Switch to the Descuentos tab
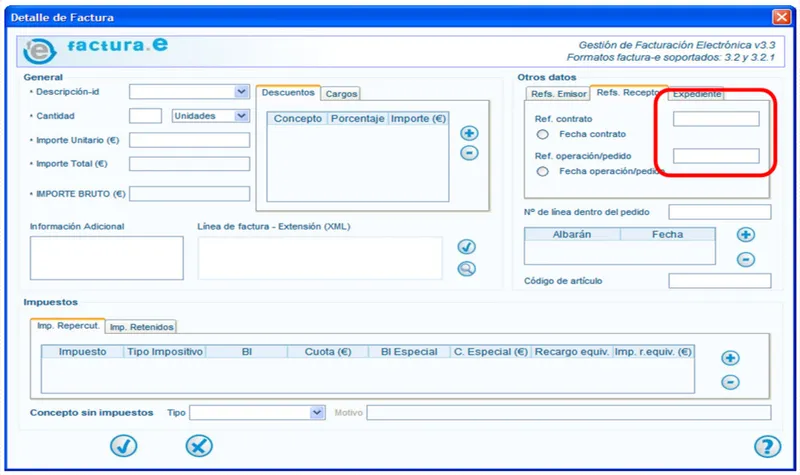 288,93
